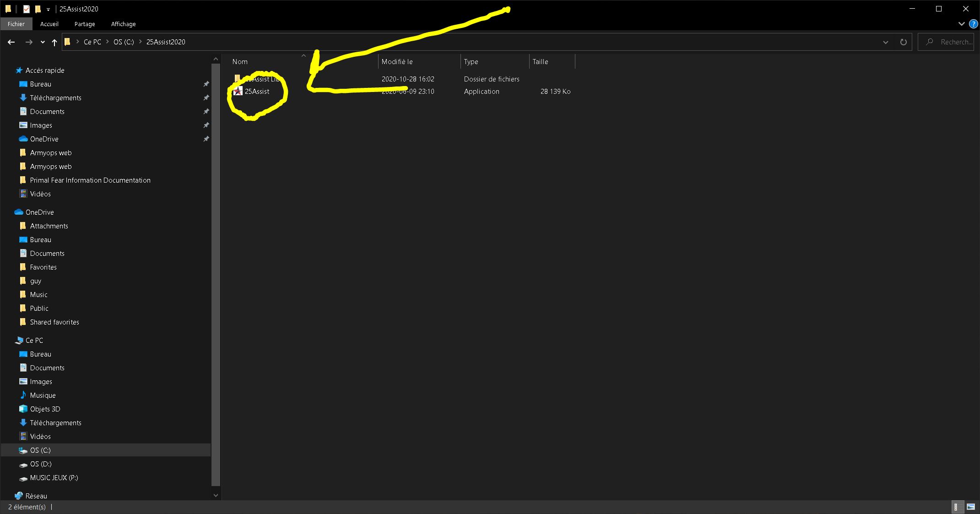Sort files by the Modifié le column header

(397, 62)
